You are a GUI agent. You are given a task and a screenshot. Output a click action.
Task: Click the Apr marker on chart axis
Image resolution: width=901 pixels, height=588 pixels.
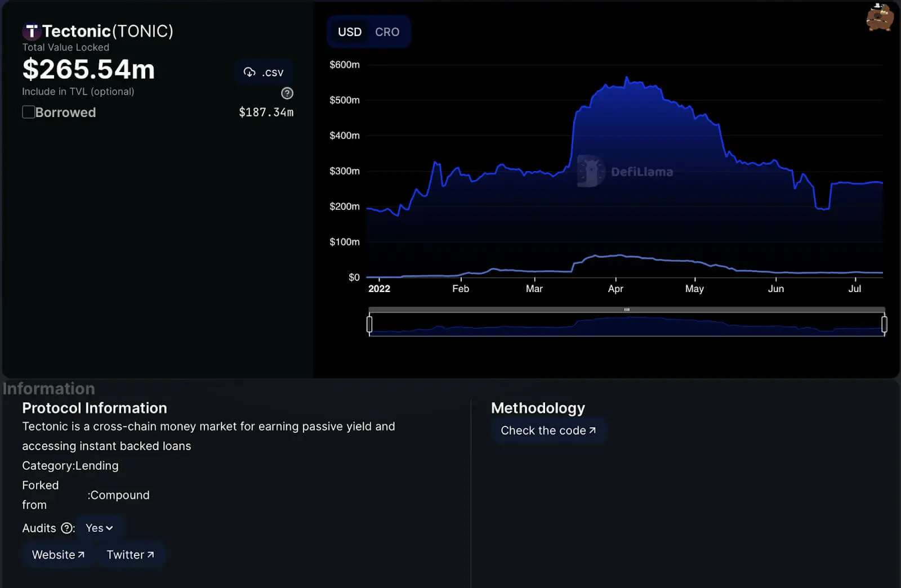point(615,289)
